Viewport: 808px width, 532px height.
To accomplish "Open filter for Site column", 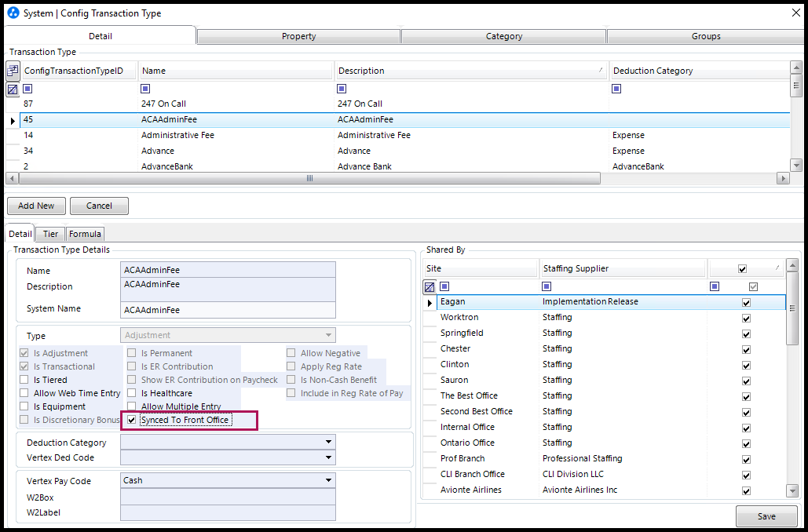I will pyautogui.click(x=444, y=286).
